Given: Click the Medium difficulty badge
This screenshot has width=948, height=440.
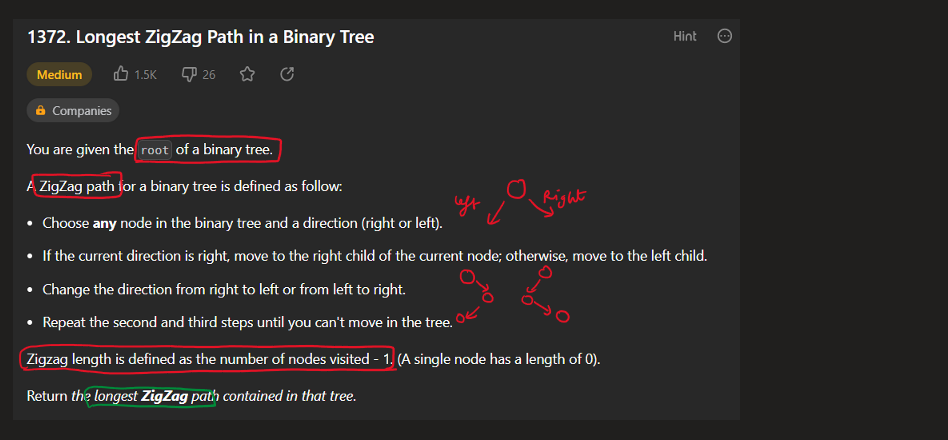Looking at the screenshot, I should coord(59,74).
